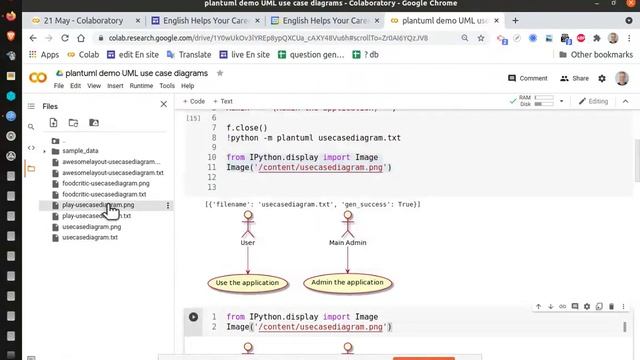Select usecasediagram.txt file
Viewport: 640px width, 360px height.
coord(90,238)
